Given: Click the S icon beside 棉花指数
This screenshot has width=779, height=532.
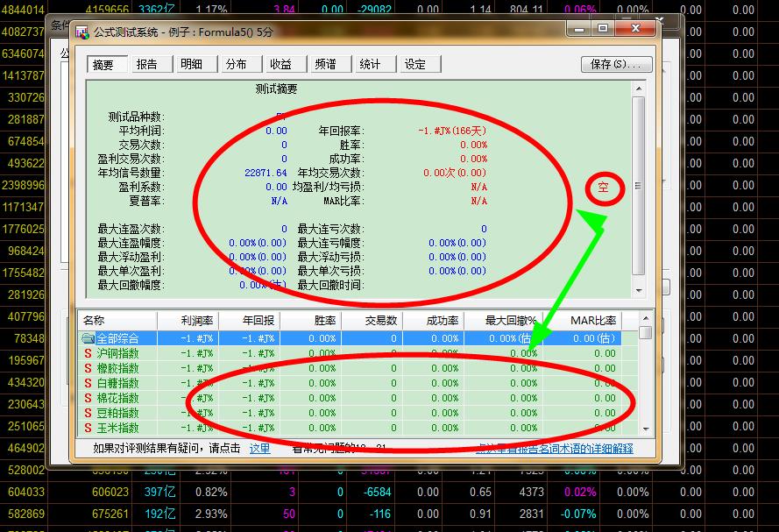Looking at the screenshot, I should click(x=88, y=399).
